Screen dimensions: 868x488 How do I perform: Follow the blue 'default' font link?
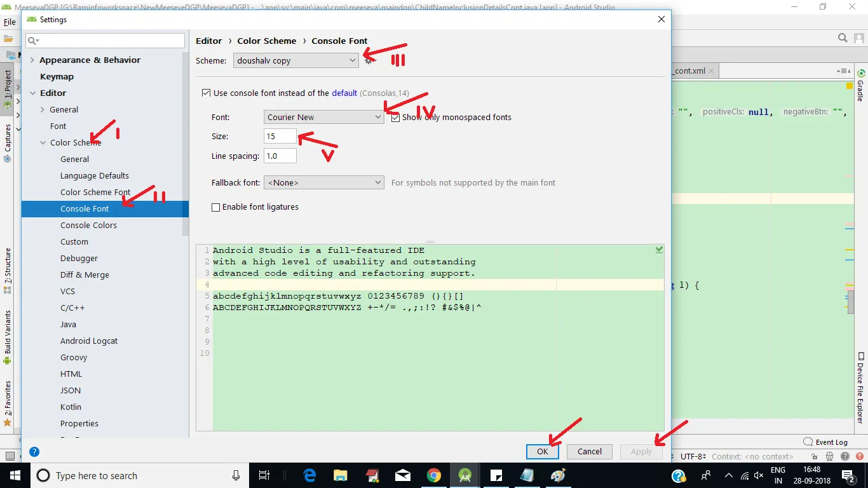(x=344, y=93)
